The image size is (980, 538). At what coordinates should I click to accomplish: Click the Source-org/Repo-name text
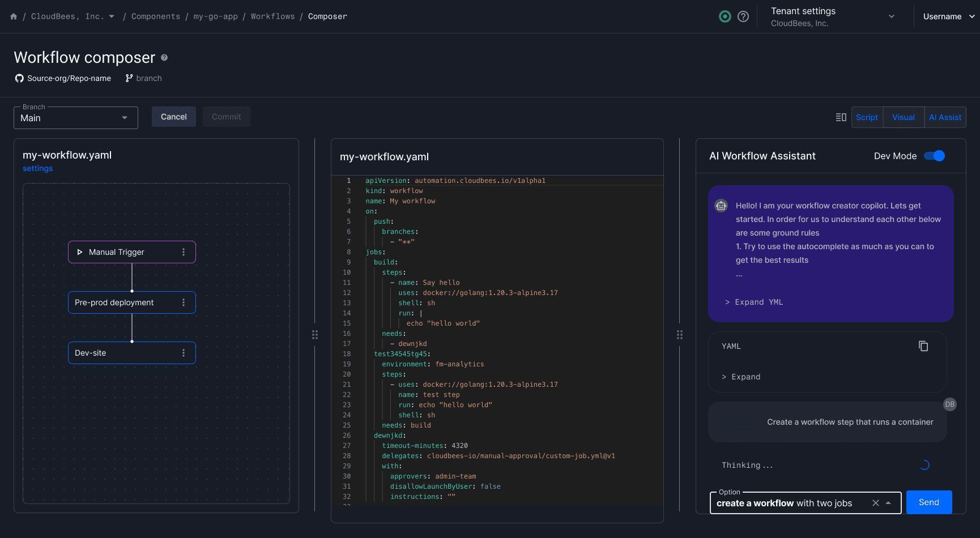(69, 78)
